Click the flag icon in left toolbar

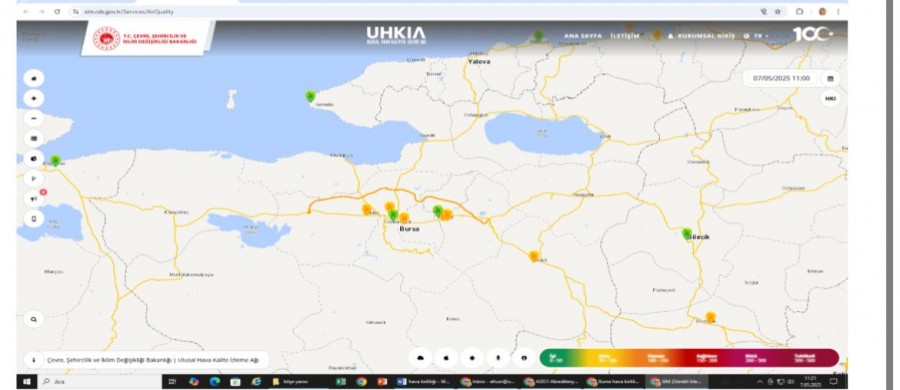tap(34, 179)
